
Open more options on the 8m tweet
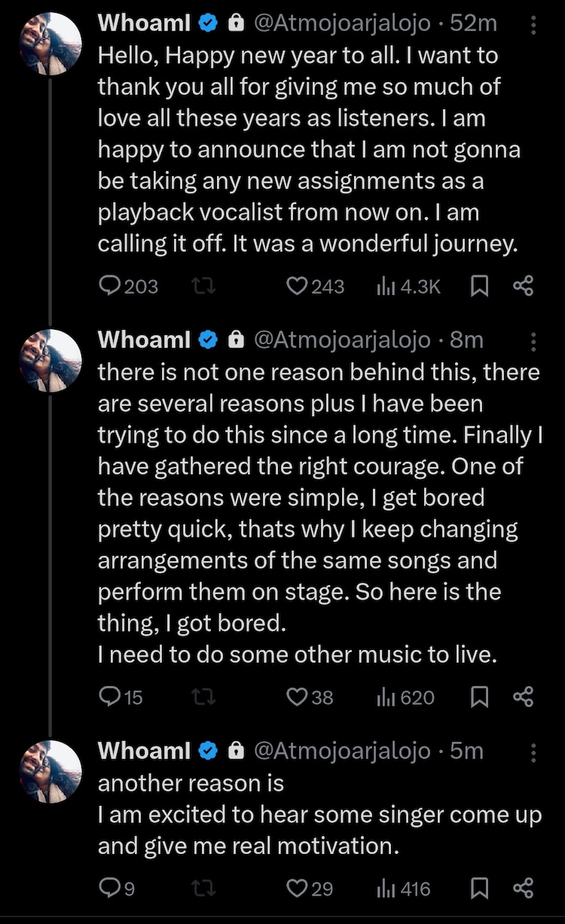click(533, 341)
